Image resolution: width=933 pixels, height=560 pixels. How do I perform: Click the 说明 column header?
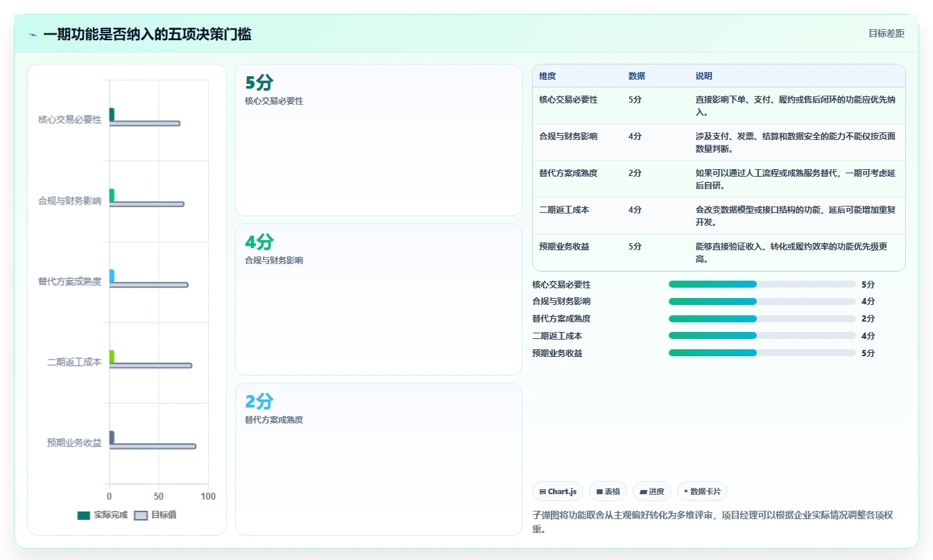(x=703, y=76)
